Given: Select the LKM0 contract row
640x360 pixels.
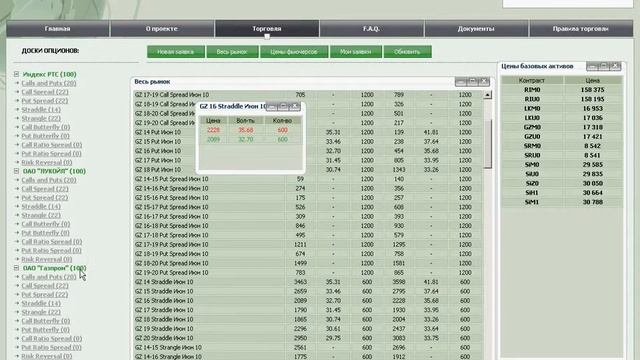Looking at the screenshot, I should click(x=562, y=109).
